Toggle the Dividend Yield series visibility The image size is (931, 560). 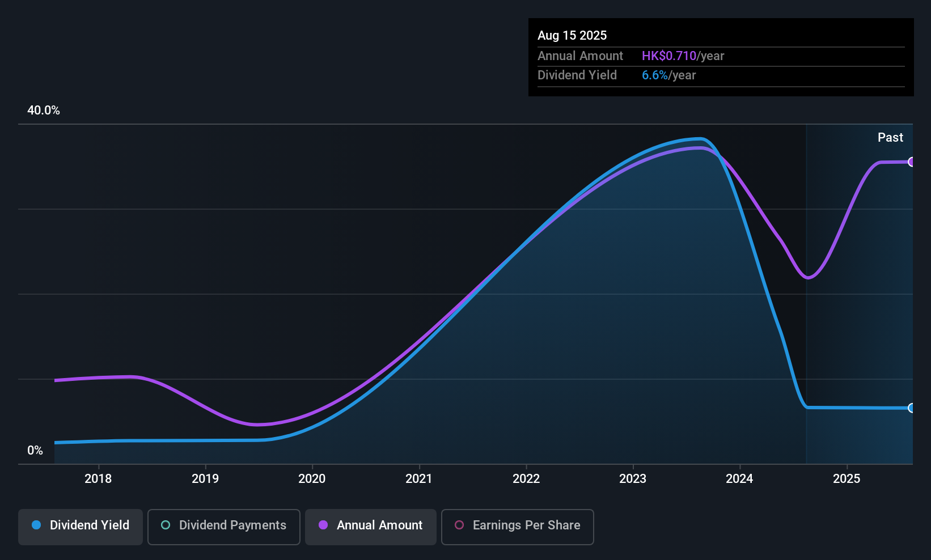pyautogui.click(x=80, y=526)
